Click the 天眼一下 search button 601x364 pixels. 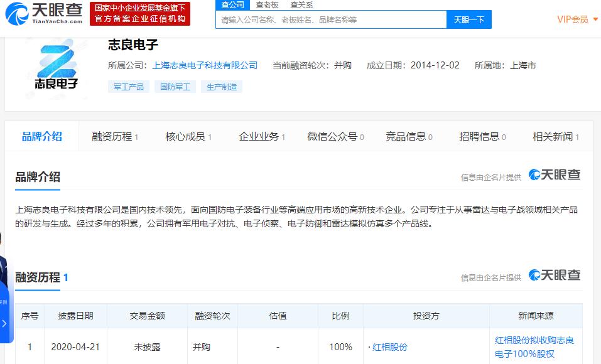pos(468,19)
